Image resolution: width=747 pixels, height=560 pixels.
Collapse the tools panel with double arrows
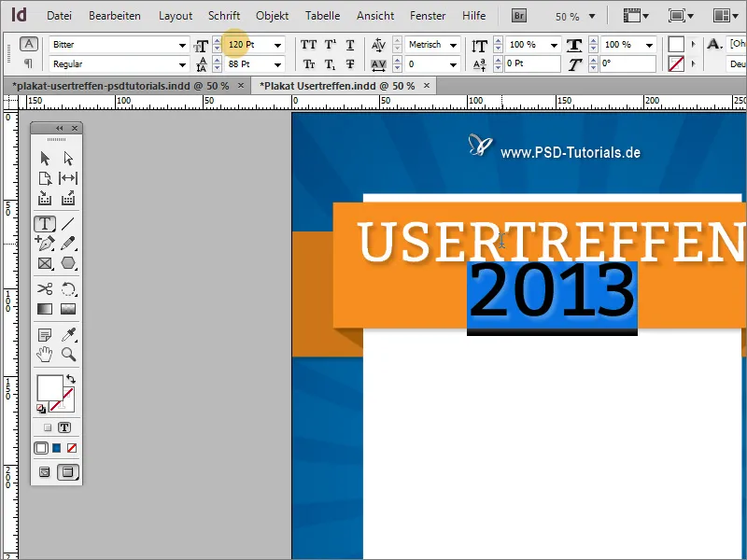59,128
